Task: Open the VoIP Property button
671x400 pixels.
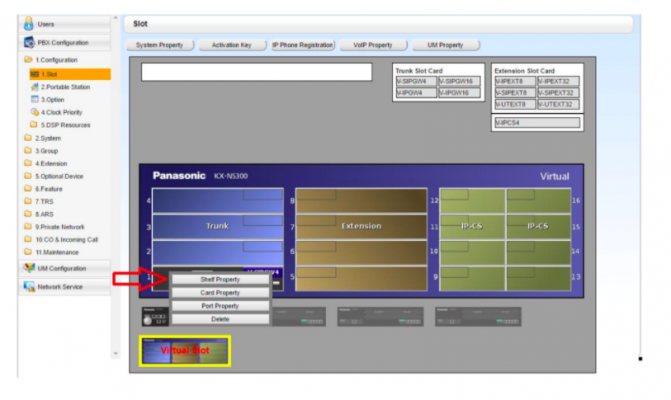Action: click(373, 45)
